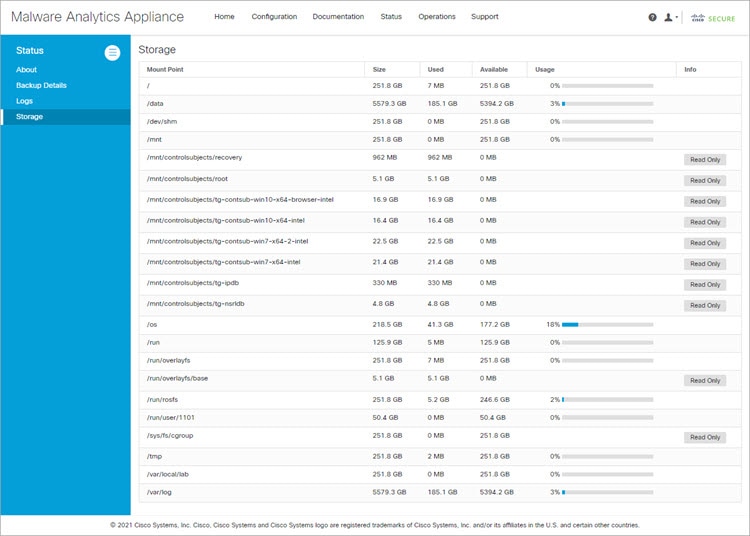Click Read Only for tg-contsub-win7-x64-intel row

(x=705, y=264)
